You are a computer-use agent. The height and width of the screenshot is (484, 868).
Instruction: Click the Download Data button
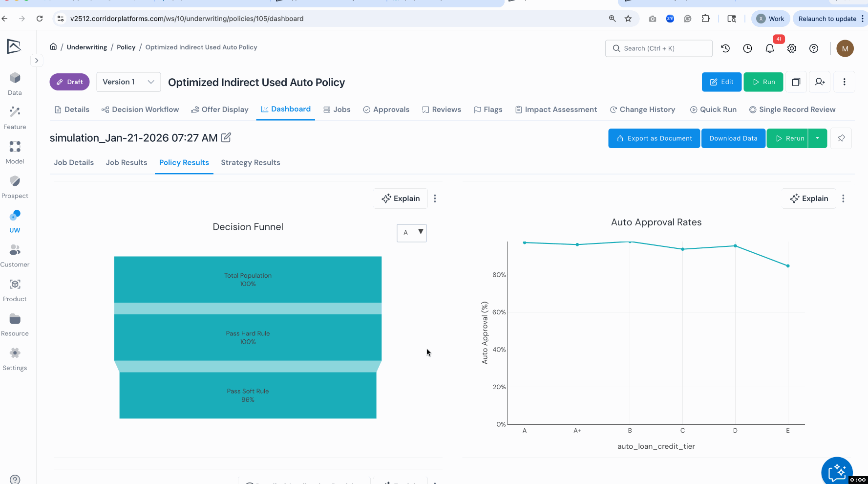point(733,138)
